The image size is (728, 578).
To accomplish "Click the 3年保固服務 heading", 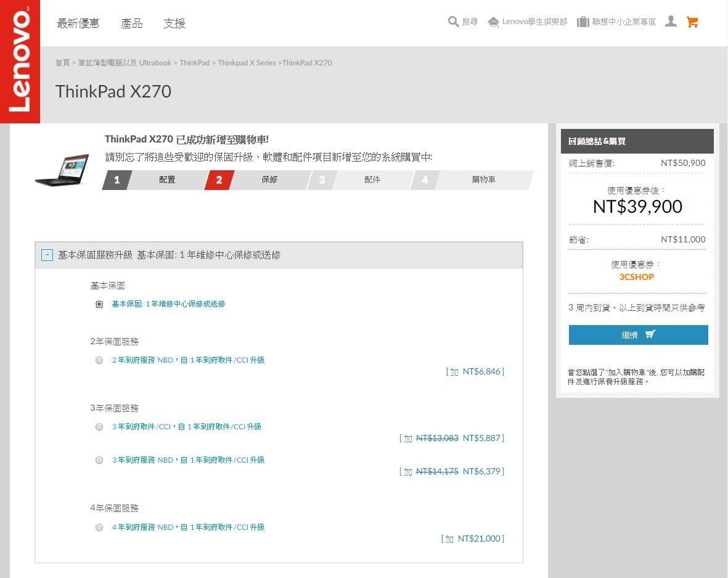I will tap(114, 408).
